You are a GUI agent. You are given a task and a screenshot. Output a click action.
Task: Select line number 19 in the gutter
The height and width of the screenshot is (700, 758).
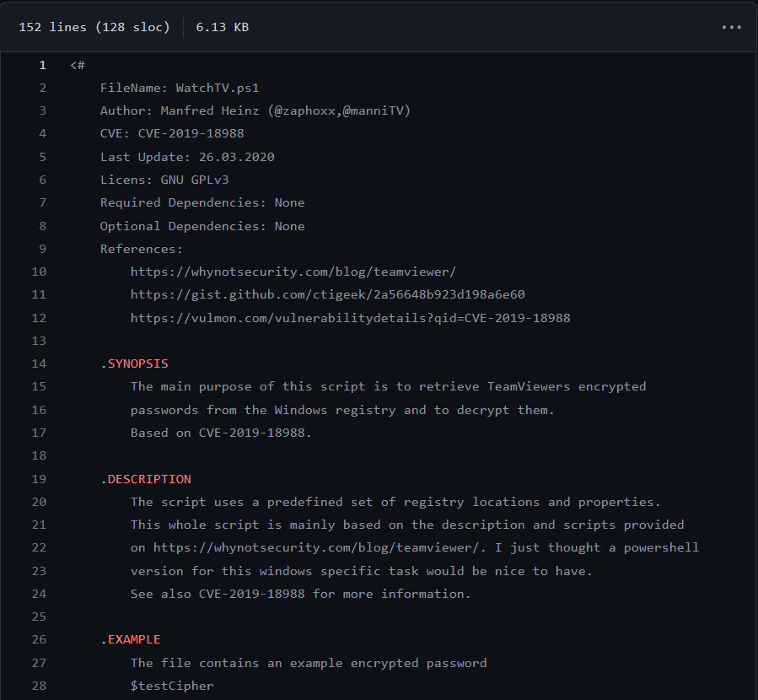(39, 479)
